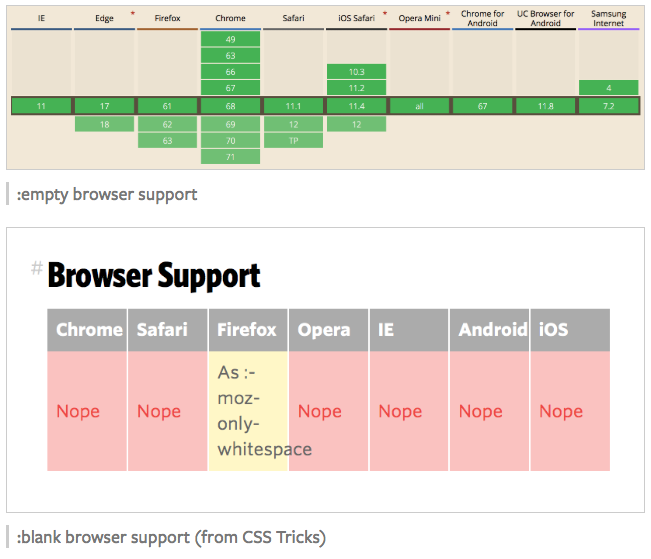Select the Samsung Internet column header

pyautogui.click(x=608, y=19)
